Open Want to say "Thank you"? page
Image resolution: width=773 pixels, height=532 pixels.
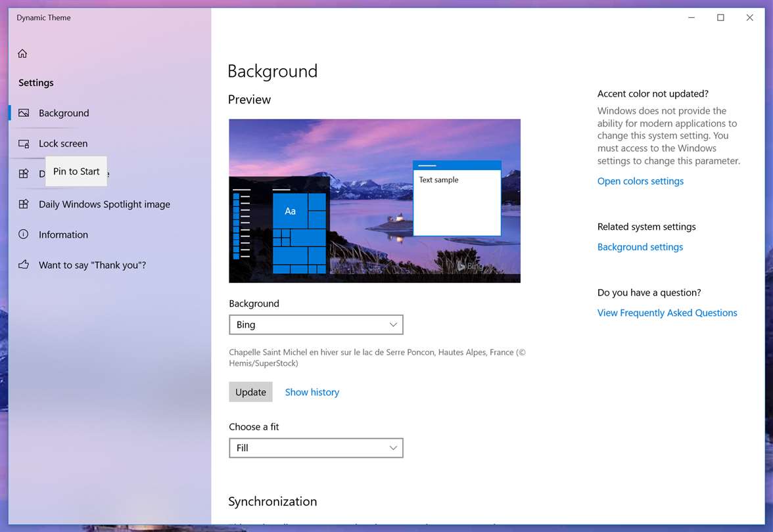(x=92, y=265)
